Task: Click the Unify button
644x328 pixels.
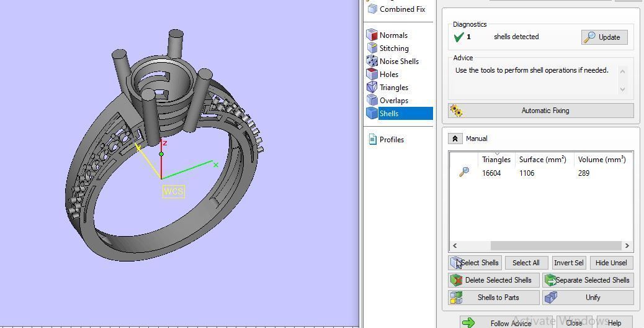Action: pos(588,297)
